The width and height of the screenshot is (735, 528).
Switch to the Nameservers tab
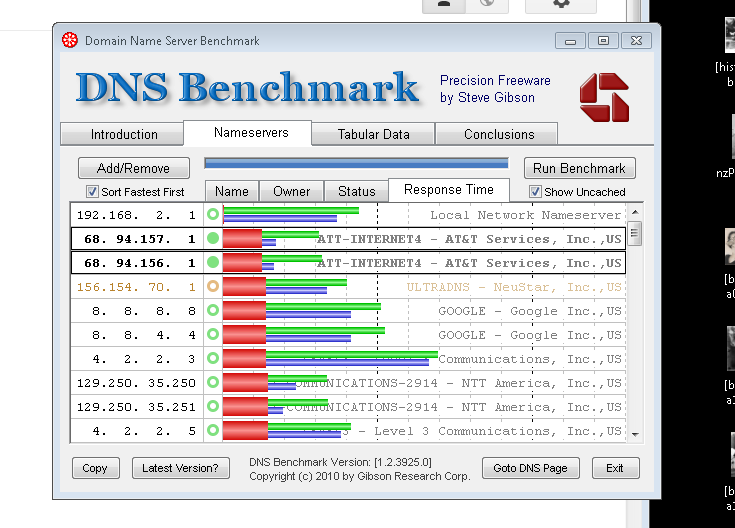(248, 133)
